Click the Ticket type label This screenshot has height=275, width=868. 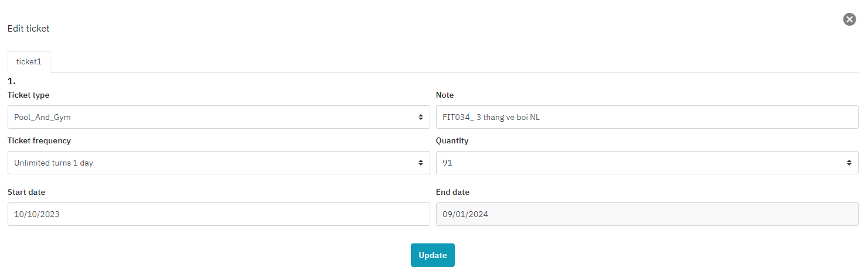pyautogui.click(x=28, y=95)
